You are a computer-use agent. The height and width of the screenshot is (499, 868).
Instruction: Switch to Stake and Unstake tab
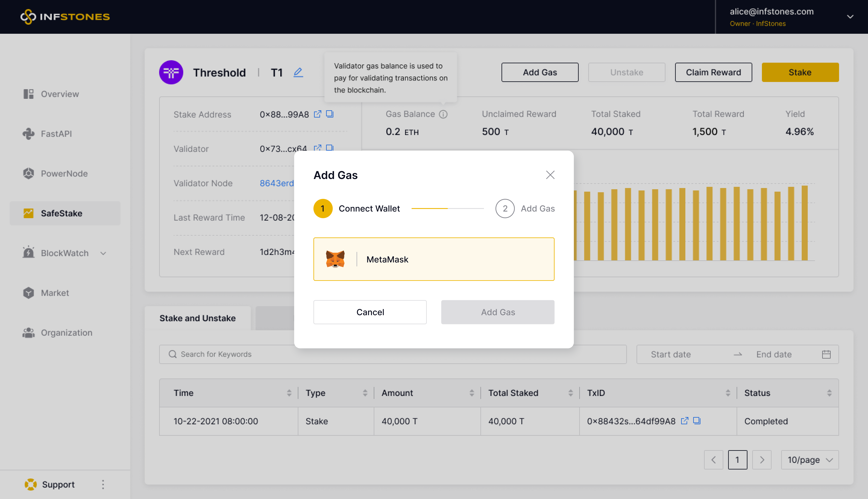click(197, 318)
